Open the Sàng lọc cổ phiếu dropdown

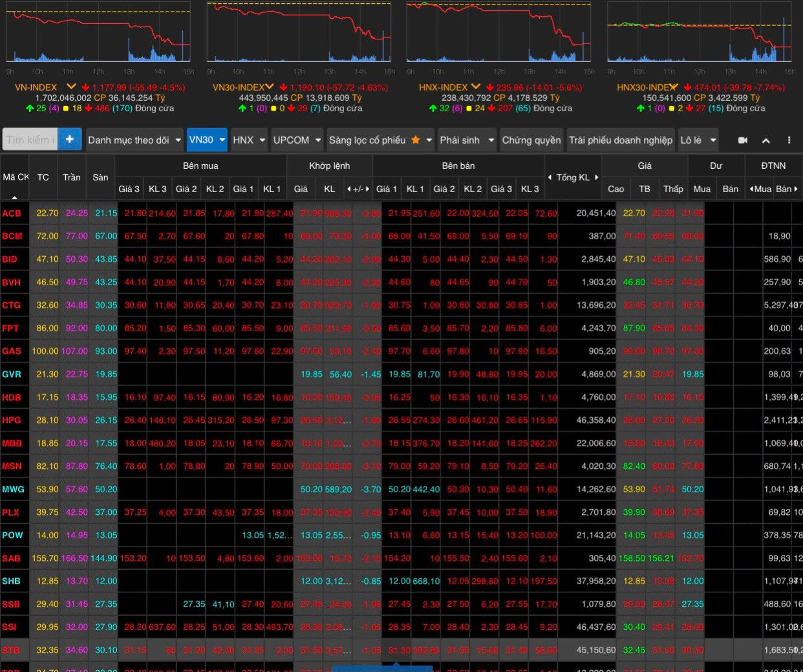pyautogui.click(x=380, y=140)
